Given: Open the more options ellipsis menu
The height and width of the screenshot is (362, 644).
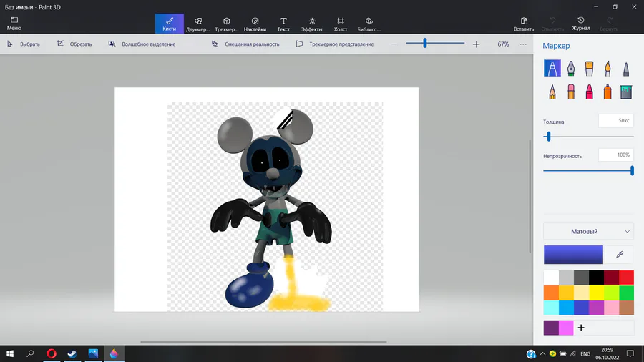Looking at the screenshot, I should click(x=523, y=44).
